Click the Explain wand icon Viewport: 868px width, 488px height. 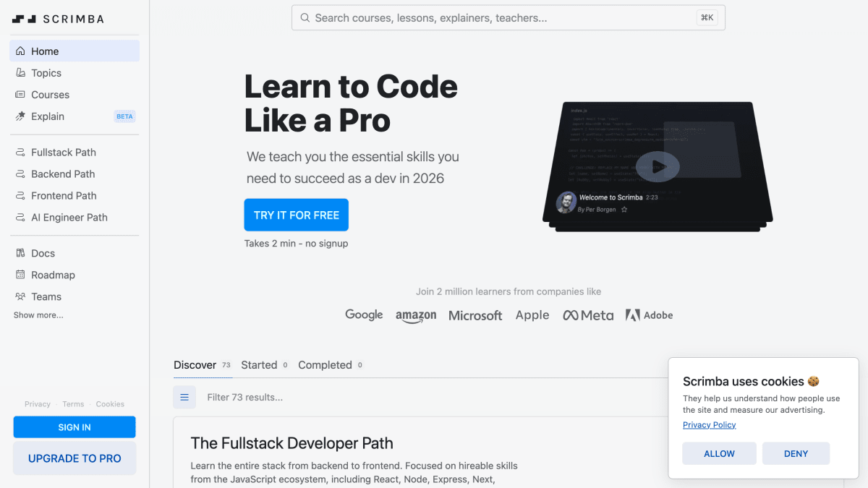coord(20,116)
